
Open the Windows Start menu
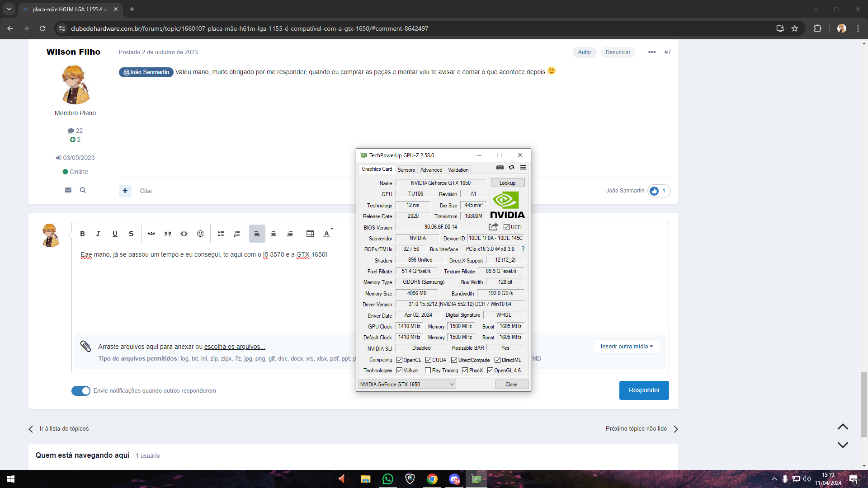[x=11, y=479]
